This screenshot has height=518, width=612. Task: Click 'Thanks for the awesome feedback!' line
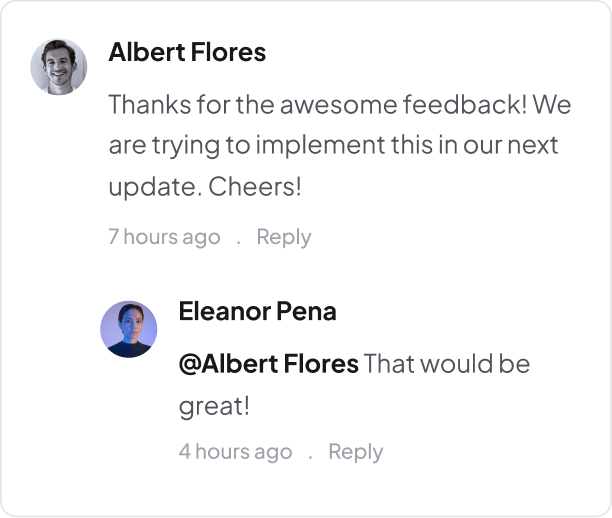318,105
